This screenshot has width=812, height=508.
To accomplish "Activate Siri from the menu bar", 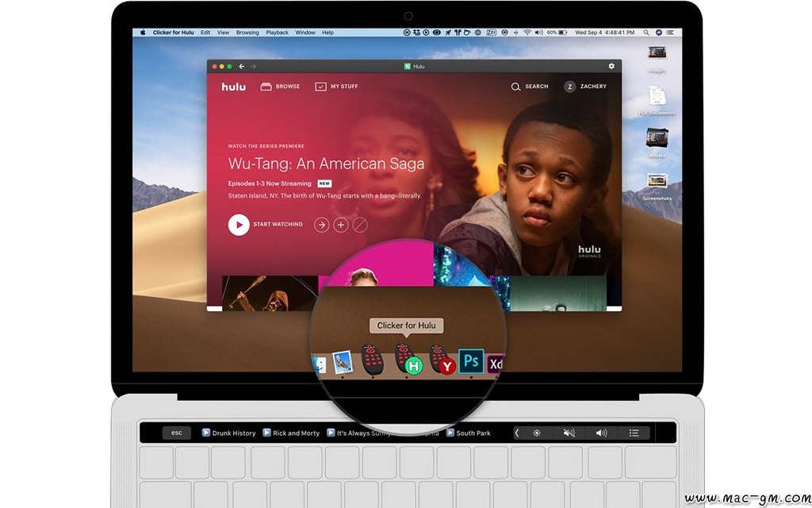I will (x=659, y=32).
